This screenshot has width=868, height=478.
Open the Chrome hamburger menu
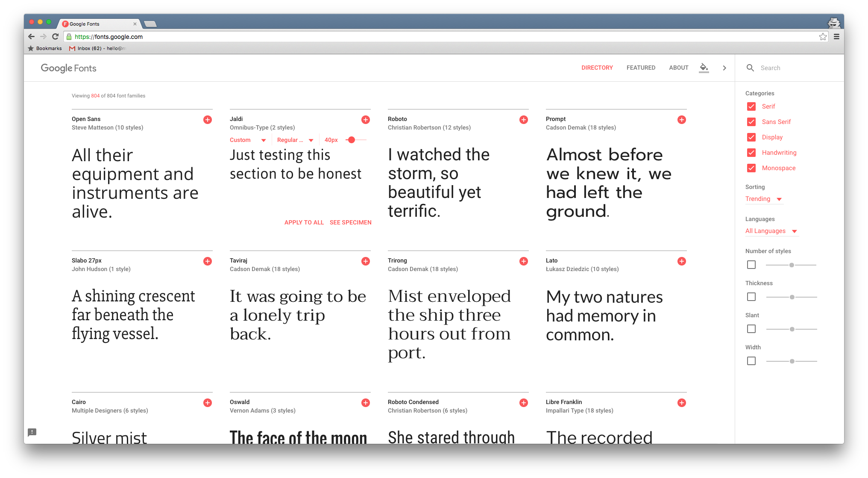[836, 37]
